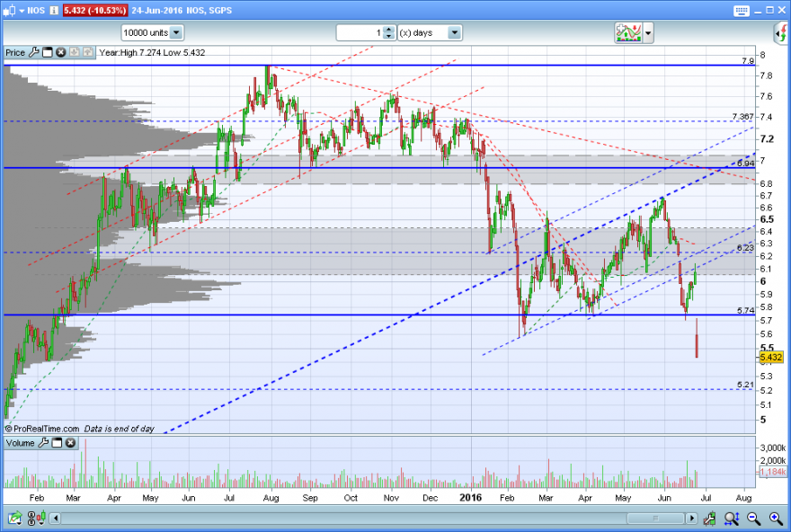
Task: Click the 6.94 level label
Action: [745, 164]
